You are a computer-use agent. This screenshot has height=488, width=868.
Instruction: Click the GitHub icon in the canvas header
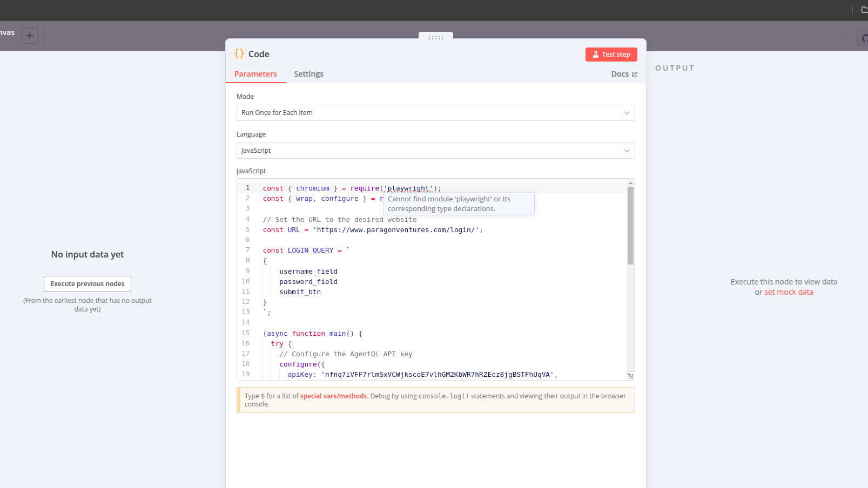tap(864, 38)
